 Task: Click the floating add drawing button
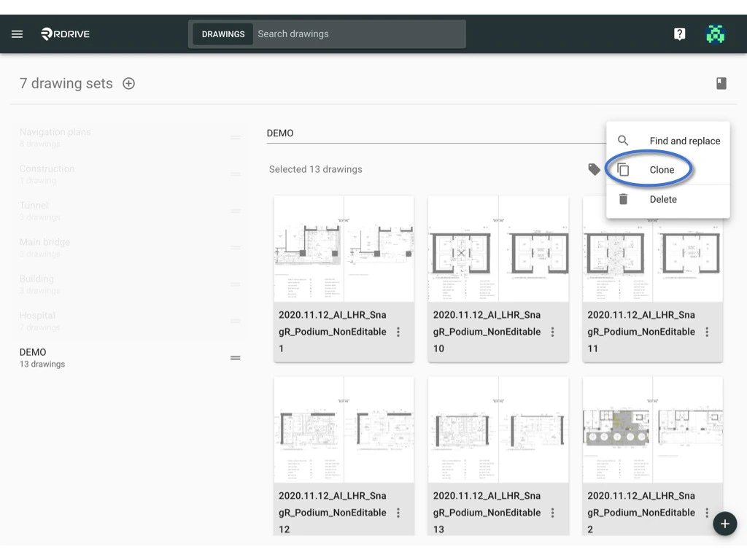(x=724, y=524)
